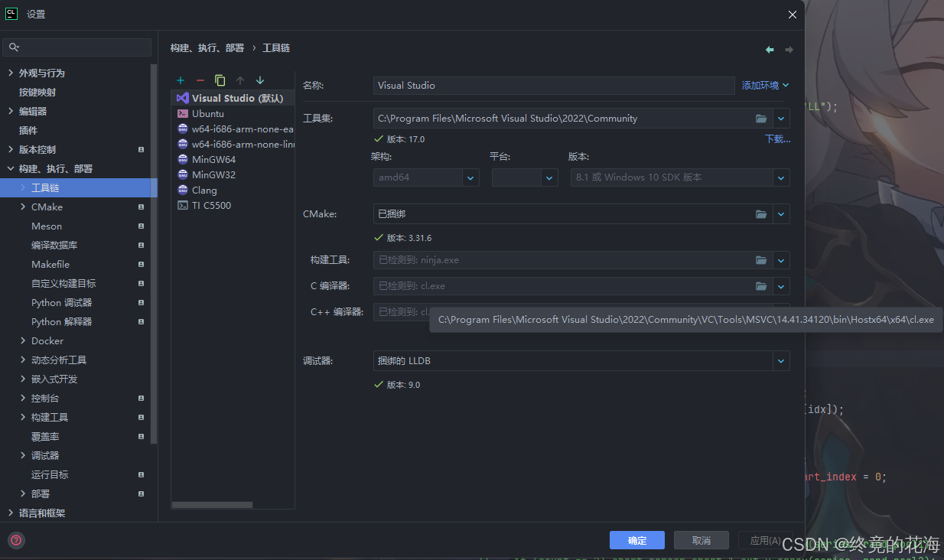Move toolchain up in list
The image size is (944, 560).
click(x=240, y=80)
